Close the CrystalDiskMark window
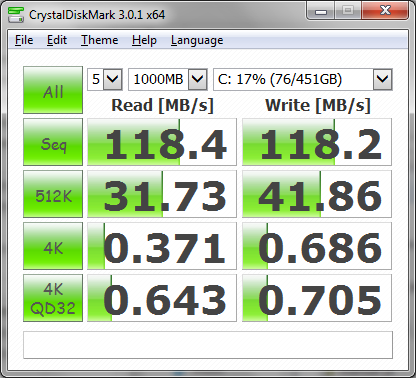 (385, 11)
